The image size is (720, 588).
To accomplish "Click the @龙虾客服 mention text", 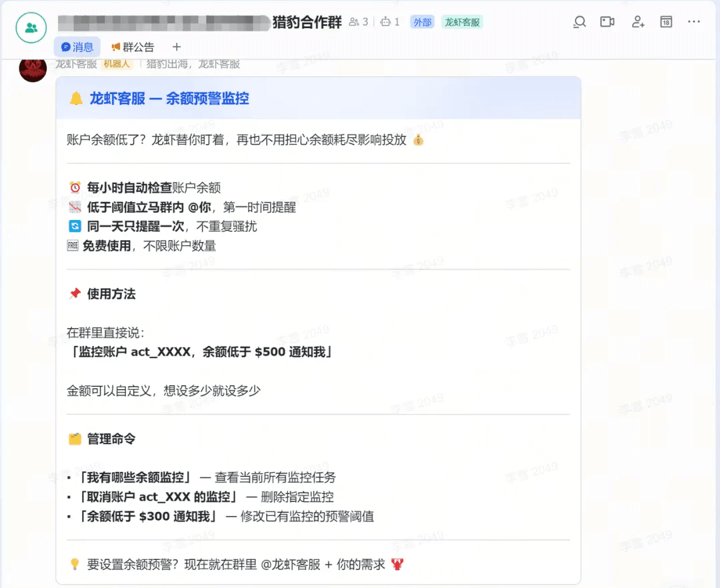I will 291,564.
